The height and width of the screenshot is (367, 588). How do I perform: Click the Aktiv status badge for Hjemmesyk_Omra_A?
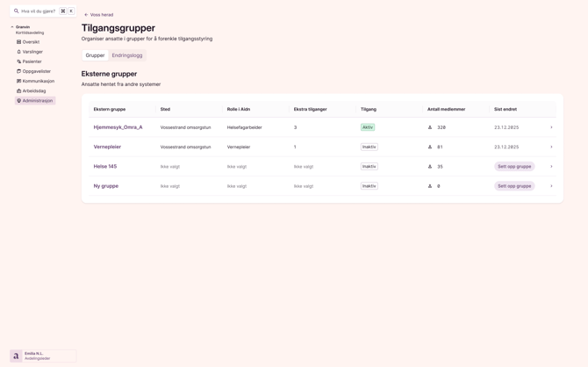click(x=368, y=127)
